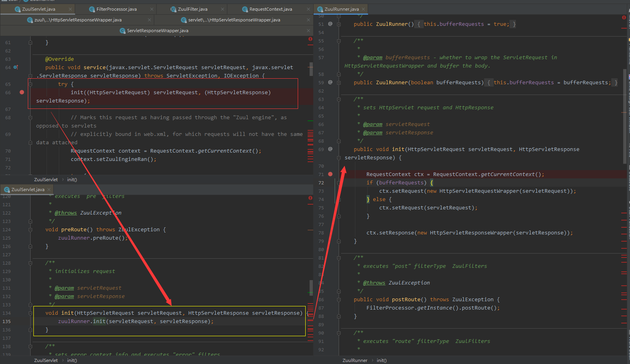This screenshot has width=630, height=364.
Task: Switch to the ZuulFilter.java tab
Action: click(192, 9)
